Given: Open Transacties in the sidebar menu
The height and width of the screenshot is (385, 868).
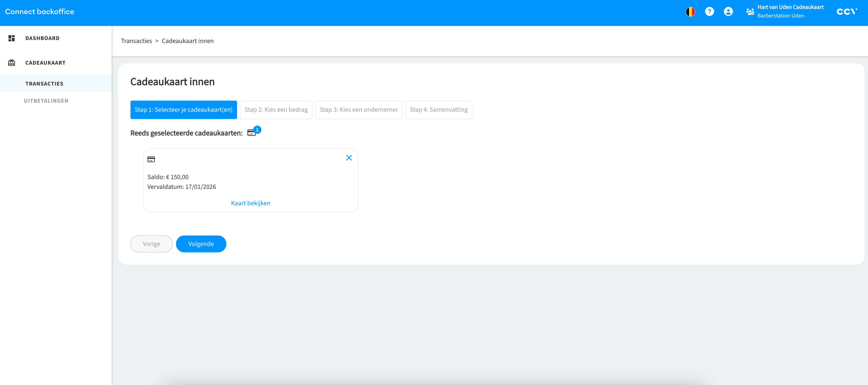Looking at the screenshot, I should [44, 84].
